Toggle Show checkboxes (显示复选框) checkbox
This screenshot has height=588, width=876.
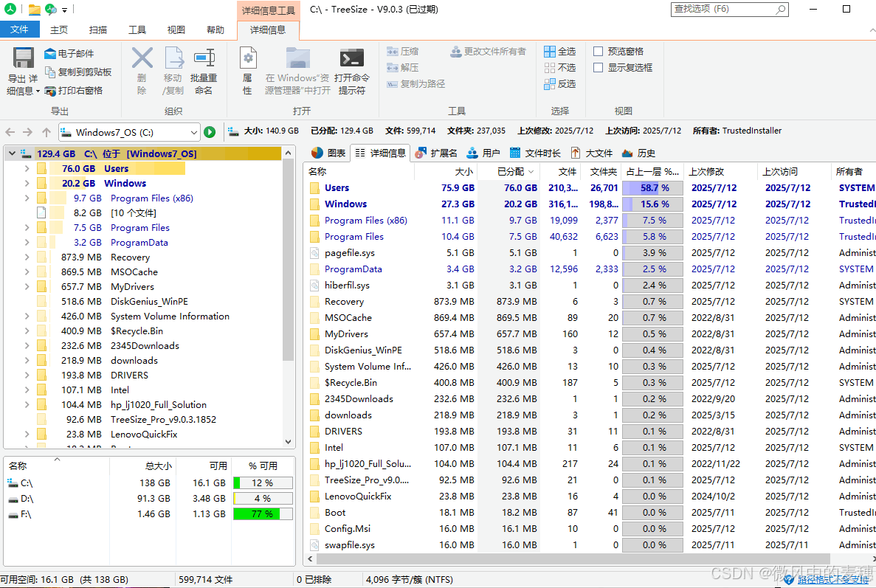[598, 68]
